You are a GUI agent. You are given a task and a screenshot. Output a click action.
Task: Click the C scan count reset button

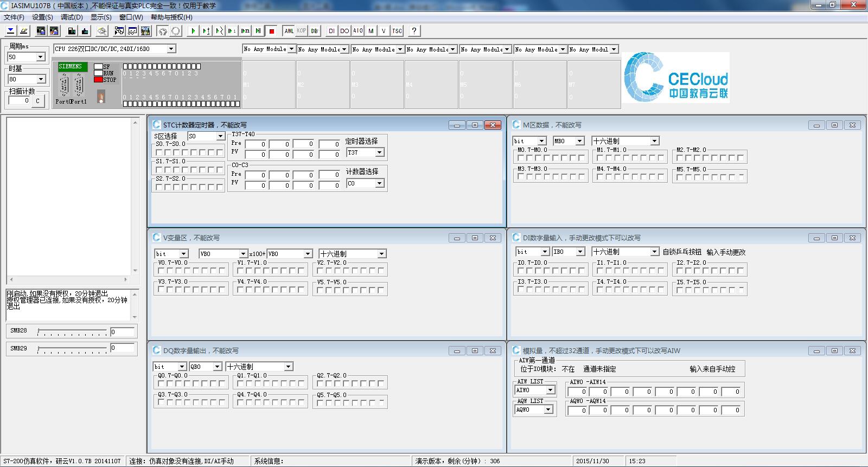coord(37,101)
